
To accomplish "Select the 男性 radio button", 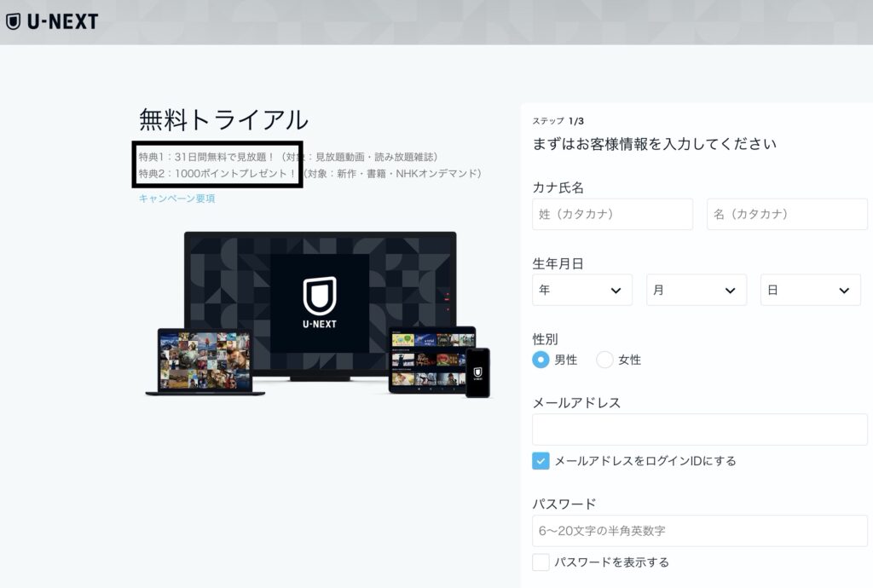I will click(541, 360).
